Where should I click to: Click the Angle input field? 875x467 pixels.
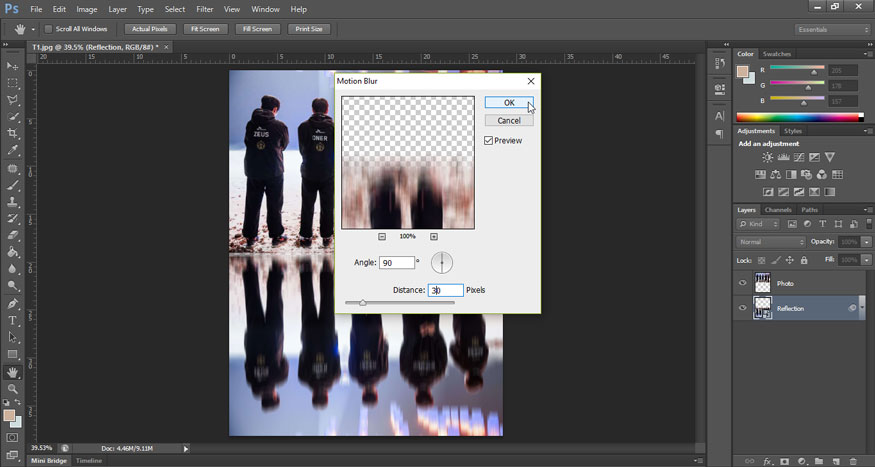point(397,262)
